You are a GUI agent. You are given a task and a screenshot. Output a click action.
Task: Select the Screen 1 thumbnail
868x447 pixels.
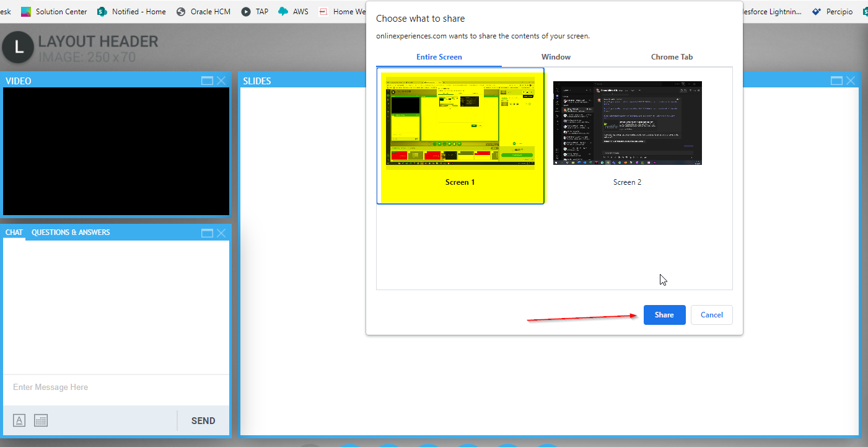tap(460, 136)
